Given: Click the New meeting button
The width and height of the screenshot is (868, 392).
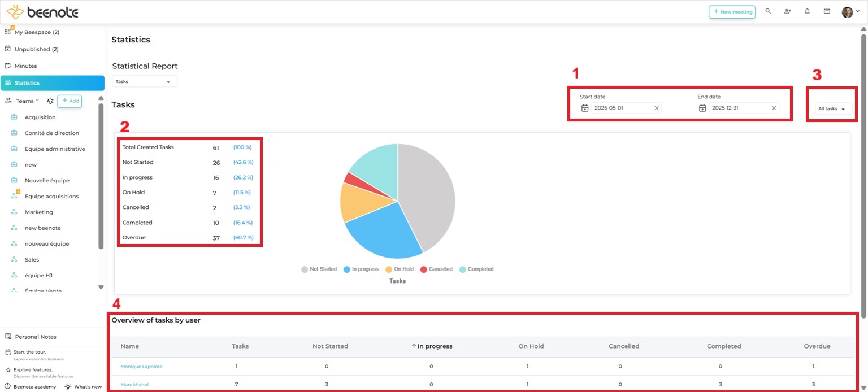Looking at the screenshot, I should coord(732,11).
